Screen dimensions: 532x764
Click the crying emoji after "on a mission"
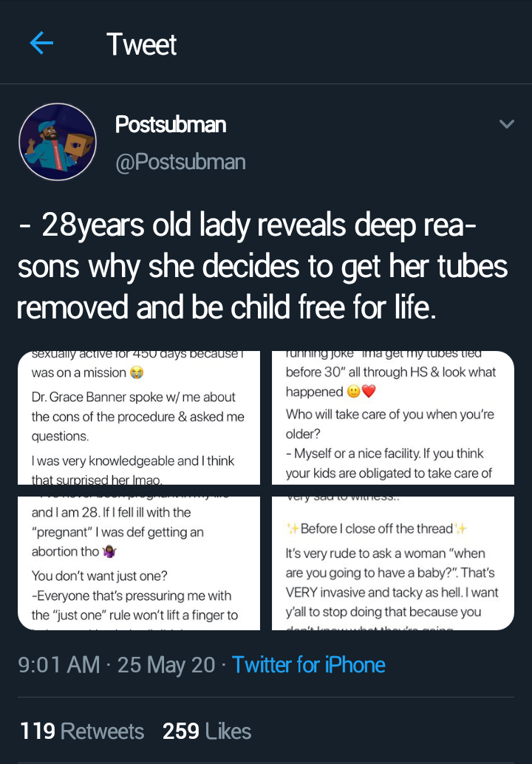(x=136, y=373)
